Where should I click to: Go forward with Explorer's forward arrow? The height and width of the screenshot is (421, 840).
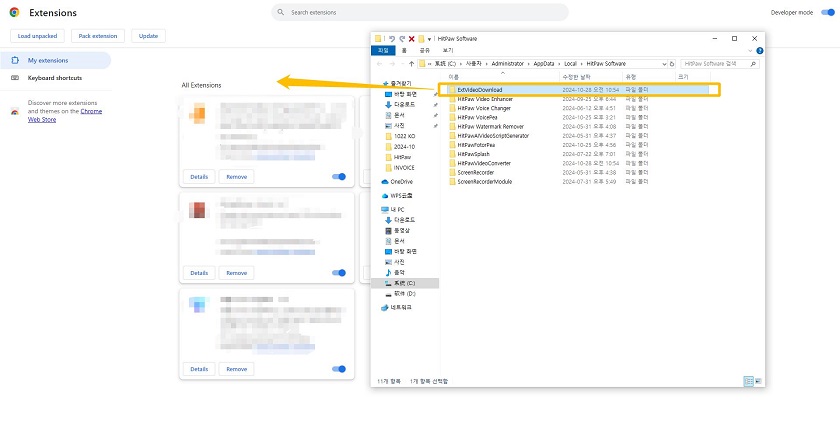tap(392, 64)
